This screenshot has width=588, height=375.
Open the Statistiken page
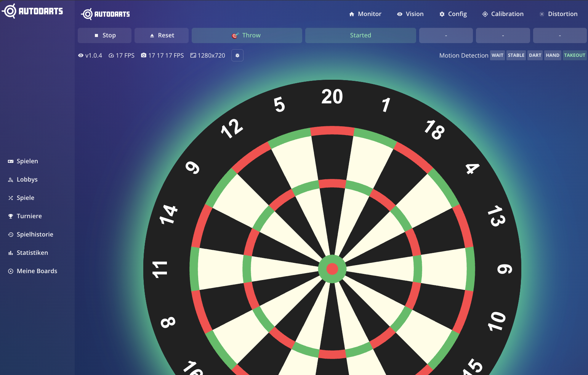32,253
